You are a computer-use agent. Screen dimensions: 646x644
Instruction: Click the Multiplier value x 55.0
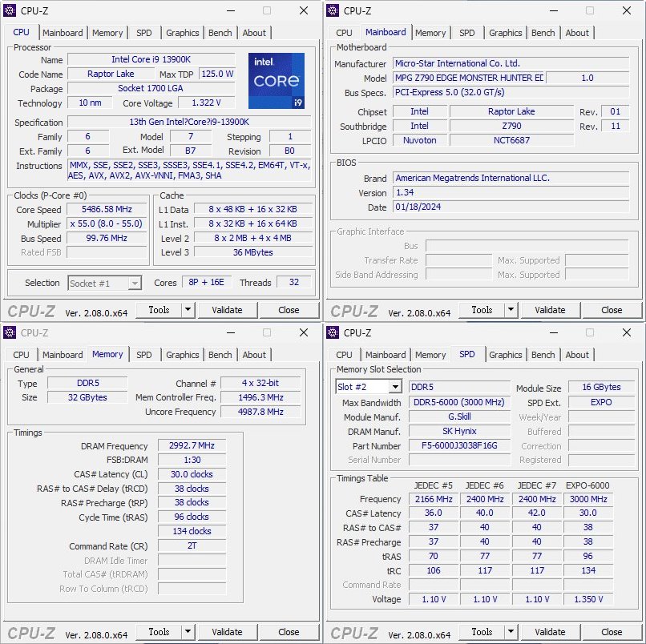tap(107, 223)
